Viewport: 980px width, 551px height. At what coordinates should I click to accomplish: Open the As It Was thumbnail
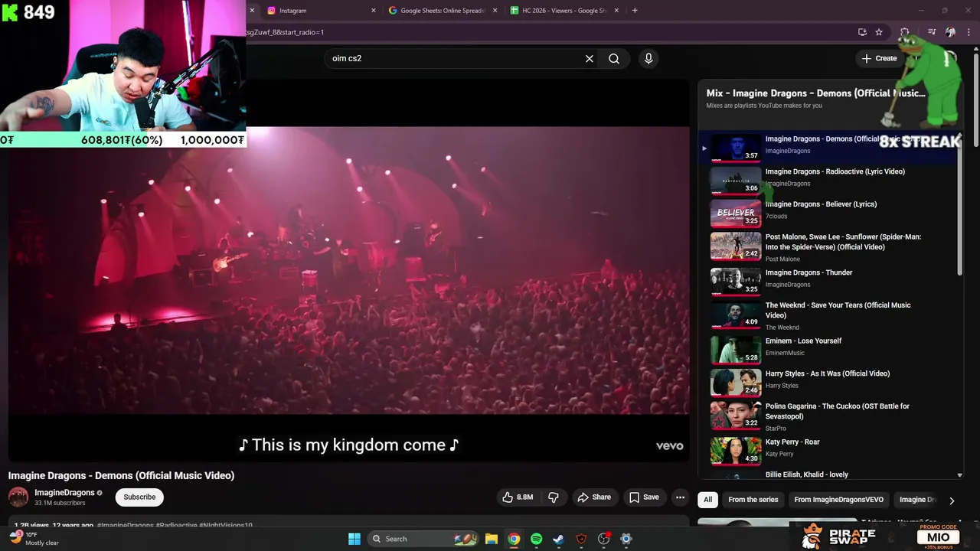tap(736, 382)
